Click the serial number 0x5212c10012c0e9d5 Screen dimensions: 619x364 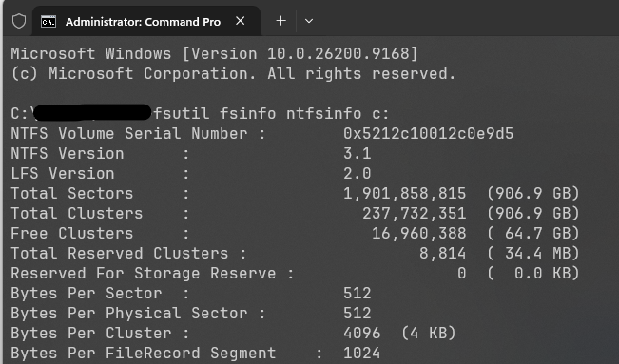point(428,133)
